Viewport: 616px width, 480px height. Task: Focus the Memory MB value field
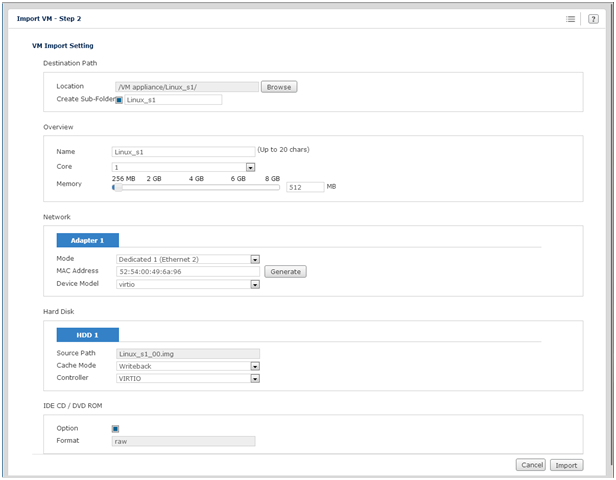pos(305,187)
